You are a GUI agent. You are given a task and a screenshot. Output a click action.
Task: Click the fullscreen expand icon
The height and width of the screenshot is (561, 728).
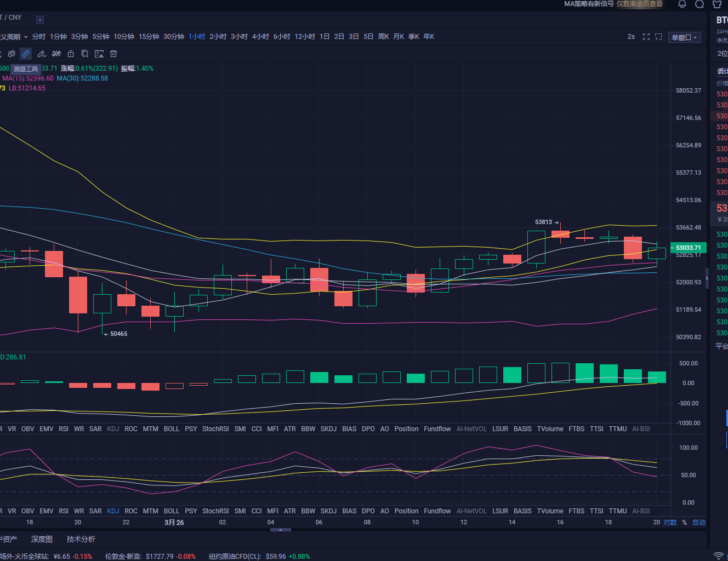[646, 37]
